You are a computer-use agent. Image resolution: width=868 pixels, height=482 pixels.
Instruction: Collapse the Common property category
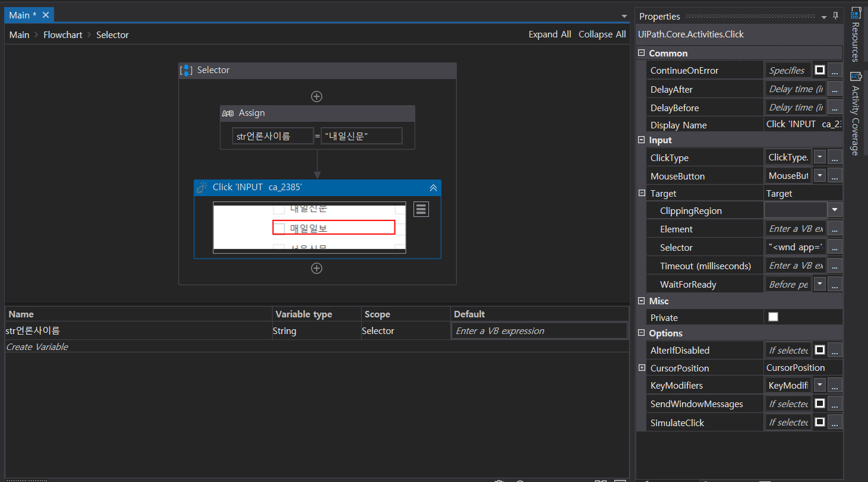tap(641, 53)
